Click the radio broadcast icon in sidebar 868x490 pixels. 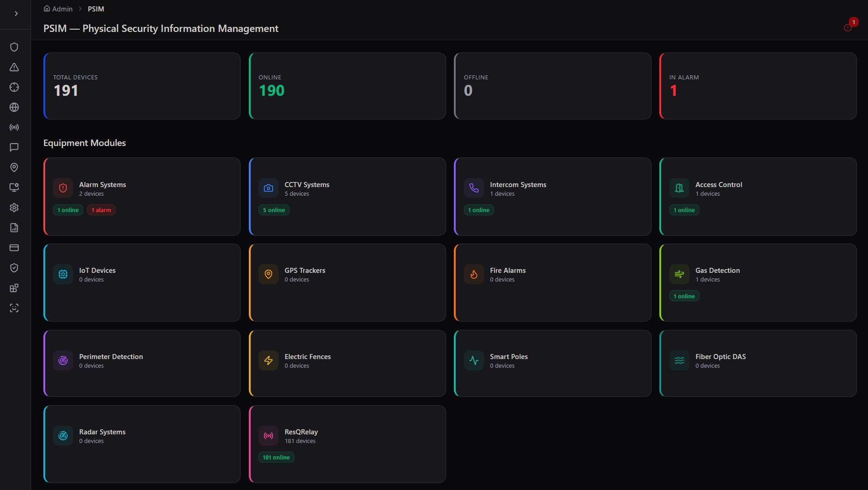tap(14, 127)
